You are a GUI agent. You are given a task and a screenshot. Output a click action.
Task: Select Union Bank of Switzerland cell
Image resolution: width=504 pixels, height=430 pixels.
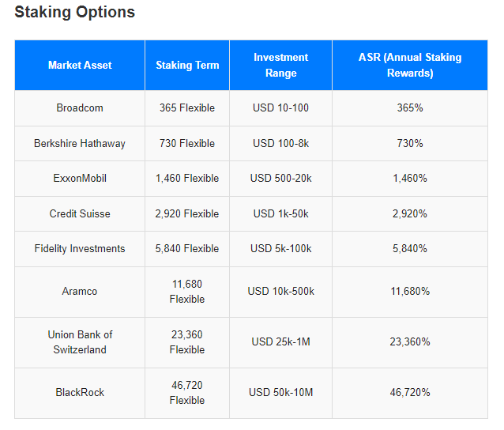[x=80, y=342]
